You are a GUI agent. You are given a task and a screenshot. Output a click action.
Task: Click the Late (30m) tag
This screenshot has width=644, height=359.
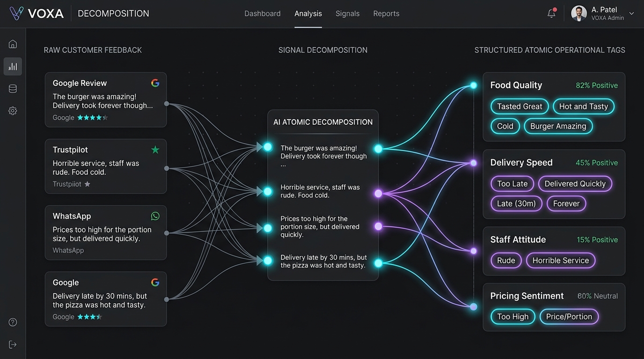pos(517,203)
